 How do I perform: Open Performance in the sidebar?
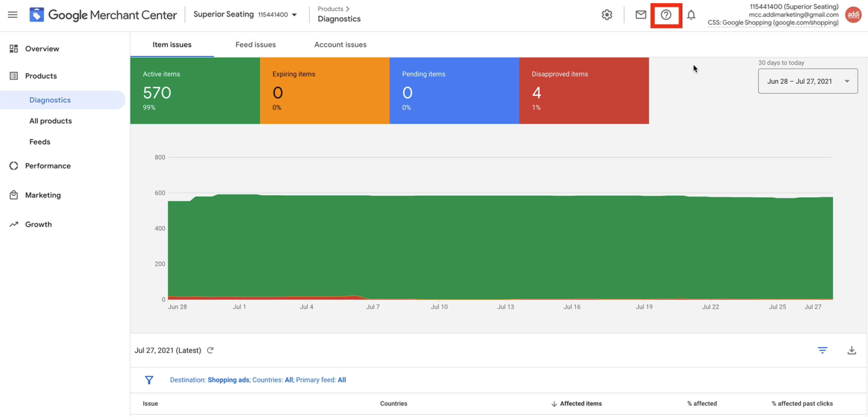click(x=48, y=166)
